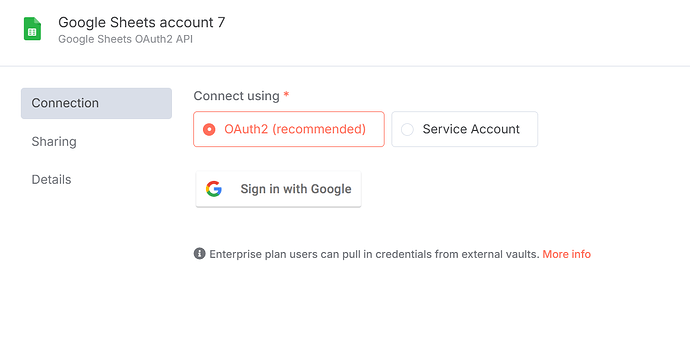Select the OAuth2 radio circle
This screenshot has height=364, width=690.
click(209, 129)
